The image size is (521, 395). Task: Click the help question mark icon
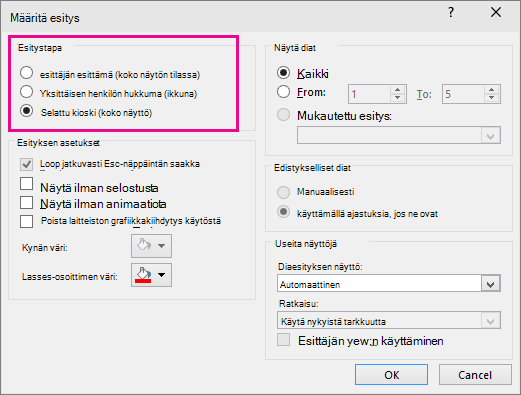tap(451, 13)
